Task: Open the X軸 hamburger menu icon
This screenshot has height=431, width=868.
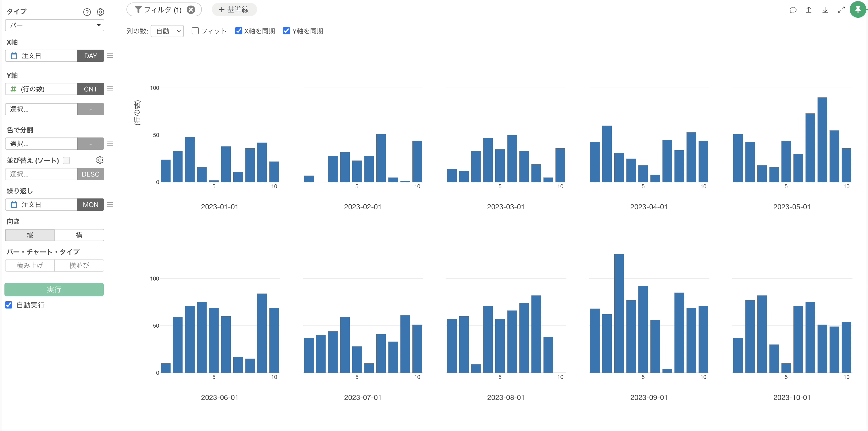Action: tap(110, 55)
